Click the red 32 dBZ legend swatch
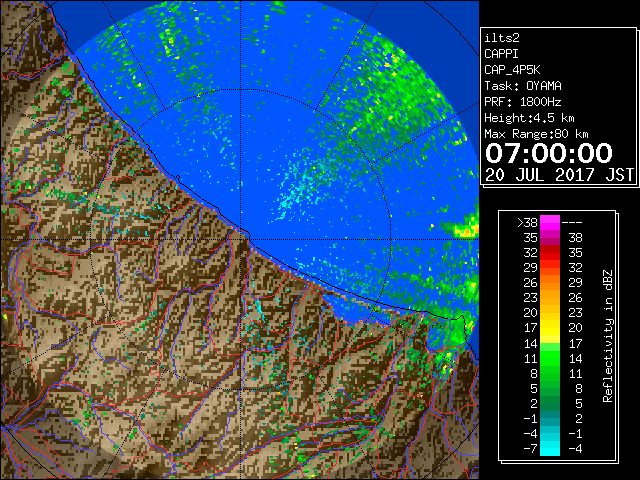The height and width of the screenshot is (480, 640). pyautogui.click(x=550, y=253)
